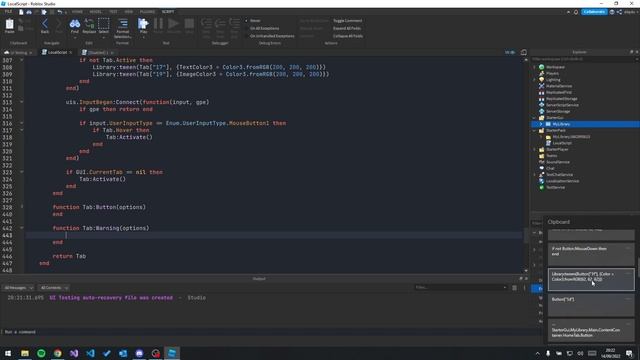The height and width of the screenshot is (360, 640).
Task: Collapse code fold at line 323
Action: pos(22,172)
